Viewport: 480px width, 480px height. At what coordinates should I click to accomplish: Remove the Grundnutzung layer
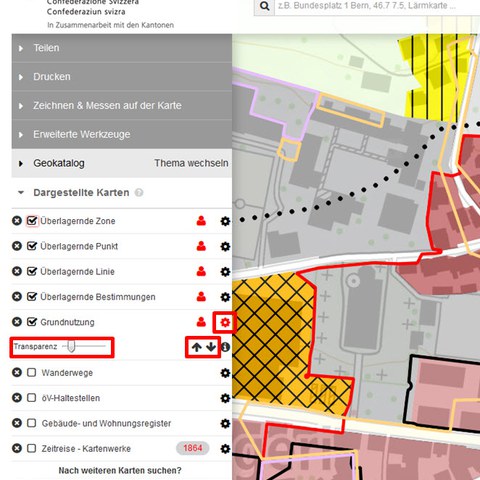17,322
